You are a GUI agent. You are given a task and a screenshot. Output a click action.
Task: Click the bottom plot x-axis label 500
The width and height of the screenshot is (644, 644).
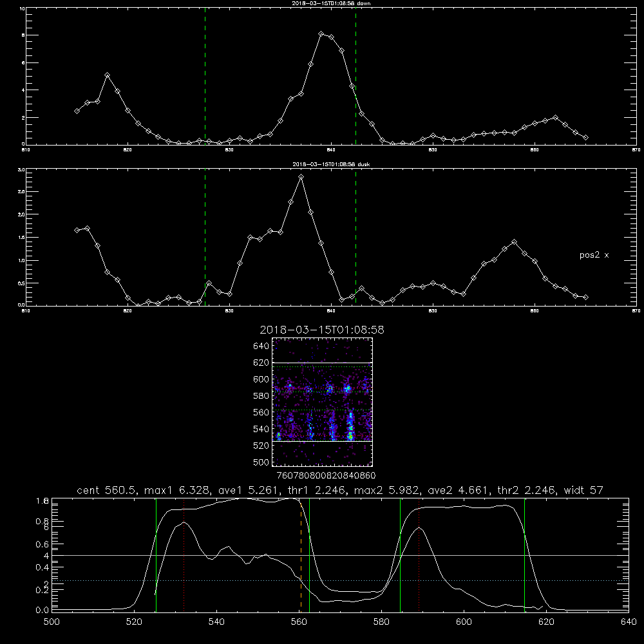52,622
